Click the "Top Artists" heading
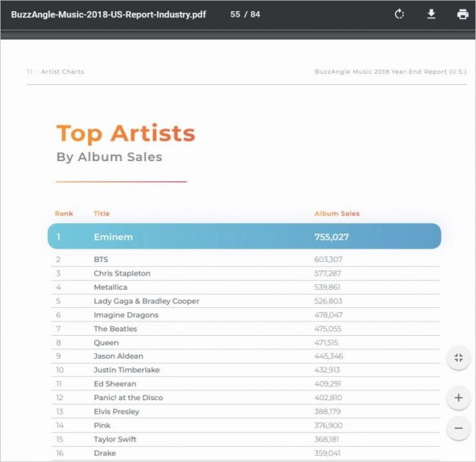476x462 pixels. click(125, 133)
